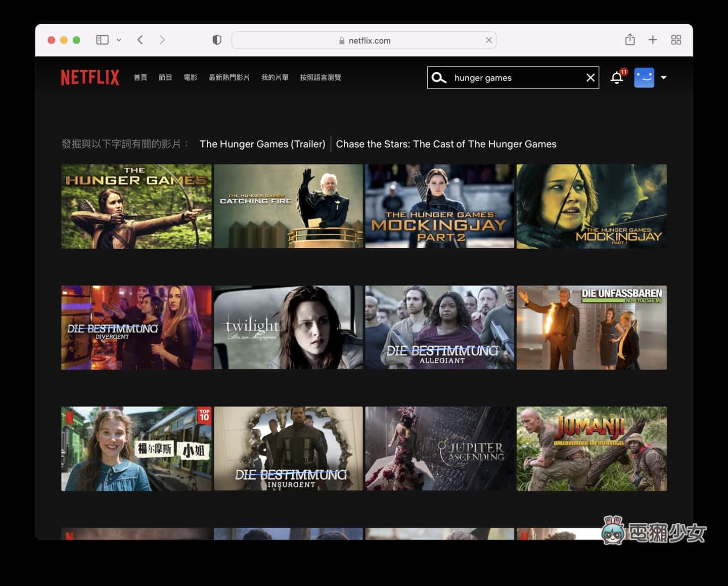Click the Safari share icon
This screenshot has height=586, width=728.
click(x=629, y=40)
